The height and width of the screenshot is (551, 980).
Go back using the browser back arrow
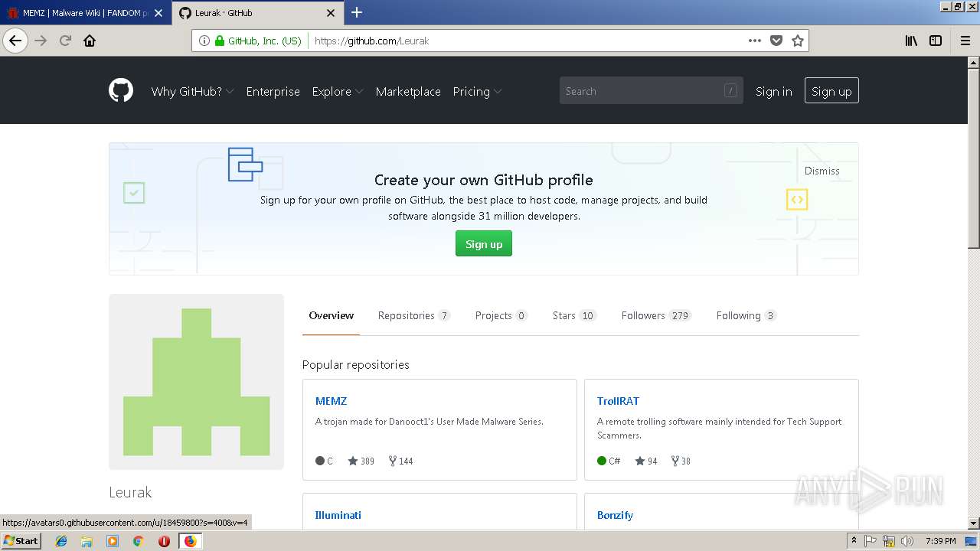tap(15, 41)
